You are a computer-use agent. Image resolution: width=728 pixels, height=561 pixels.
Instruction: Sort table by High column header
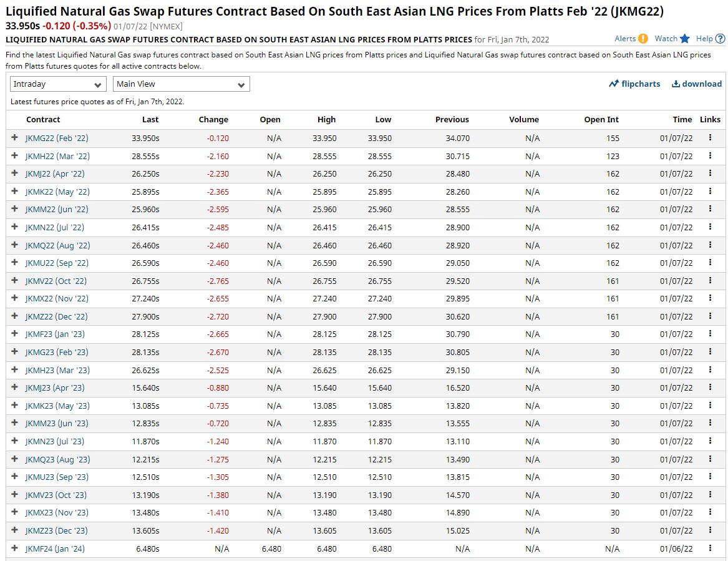coord(326,119)
